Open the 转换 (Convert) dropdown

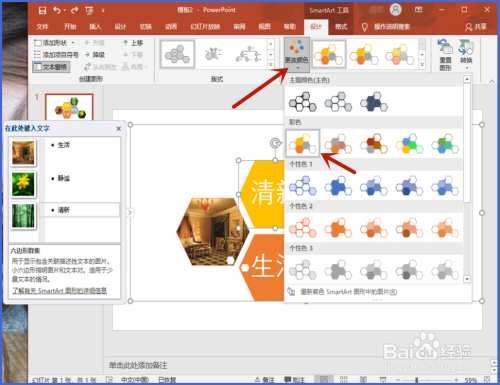tap(466, 55)
